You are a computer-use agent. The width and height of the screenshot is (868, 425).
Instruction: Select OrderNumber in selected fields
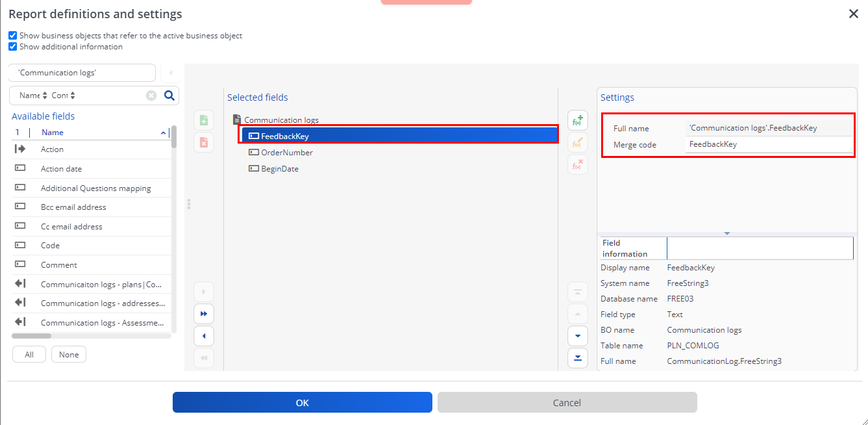click(287, 152)
